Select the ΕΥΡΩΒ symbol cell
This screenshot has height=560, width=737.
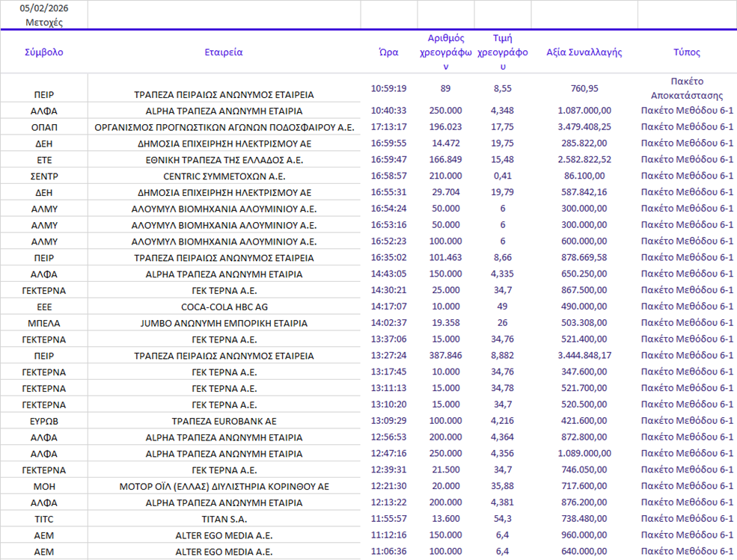(x=43, y=422)
